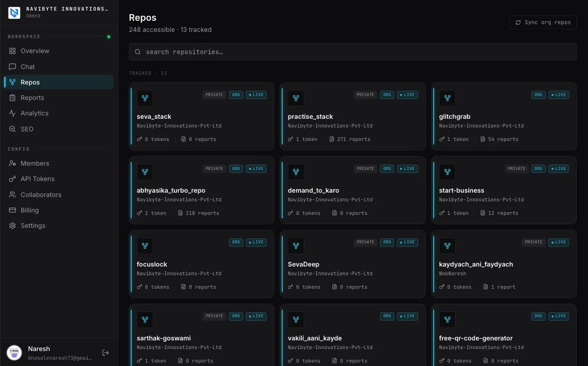
Task: Go to Reports in sidebar
Action: click(x=58, y=98)
